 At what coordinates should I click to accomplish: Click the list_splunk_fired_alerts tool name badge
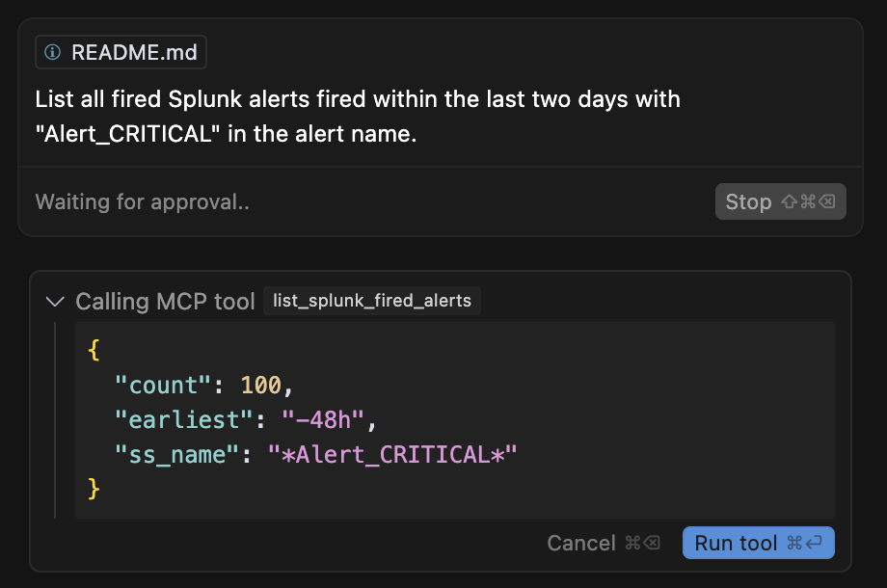(x=372, y=301)
